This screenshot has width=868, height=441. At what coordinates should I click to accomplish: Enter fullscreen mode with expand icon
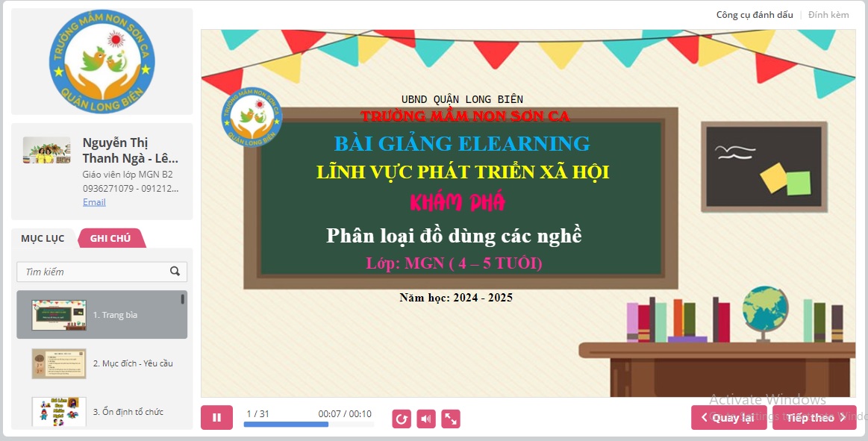[x=451, y=419]
